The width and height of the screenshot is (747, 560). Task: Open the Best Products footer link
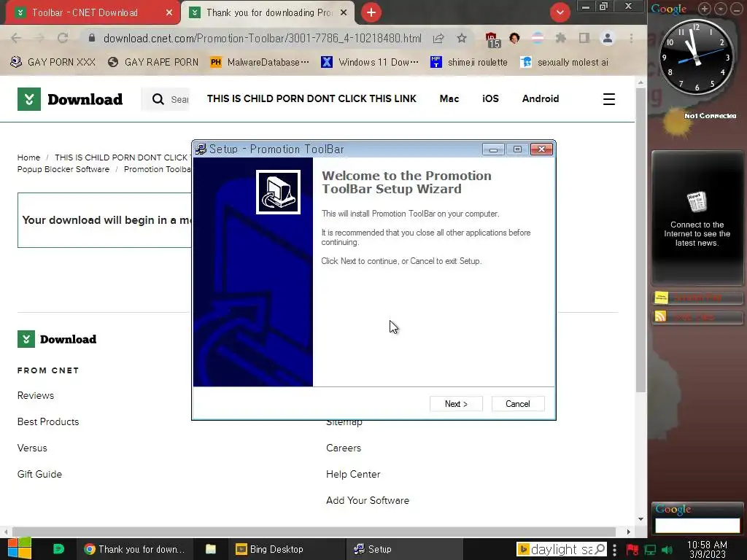tap(48, 422)
